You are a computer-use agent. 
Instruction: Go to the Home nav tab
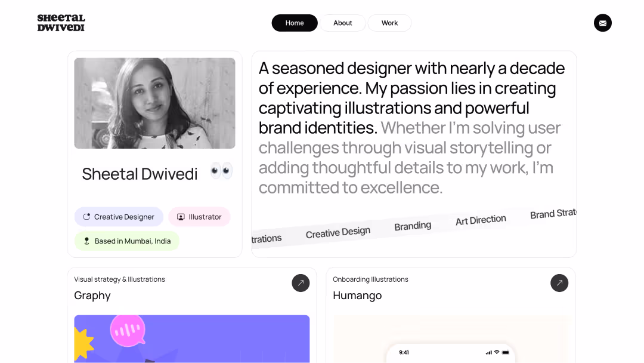(295, 23)
